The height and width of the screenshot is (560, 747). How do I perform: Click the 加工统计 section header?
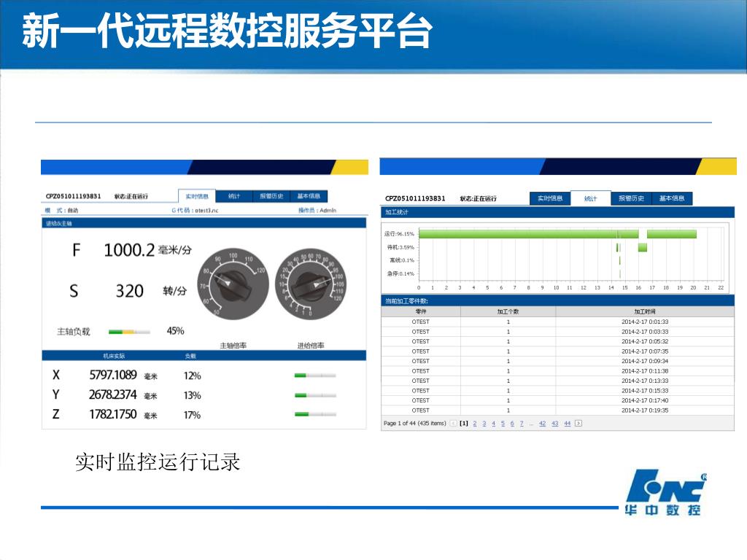(x=557, y=212)
